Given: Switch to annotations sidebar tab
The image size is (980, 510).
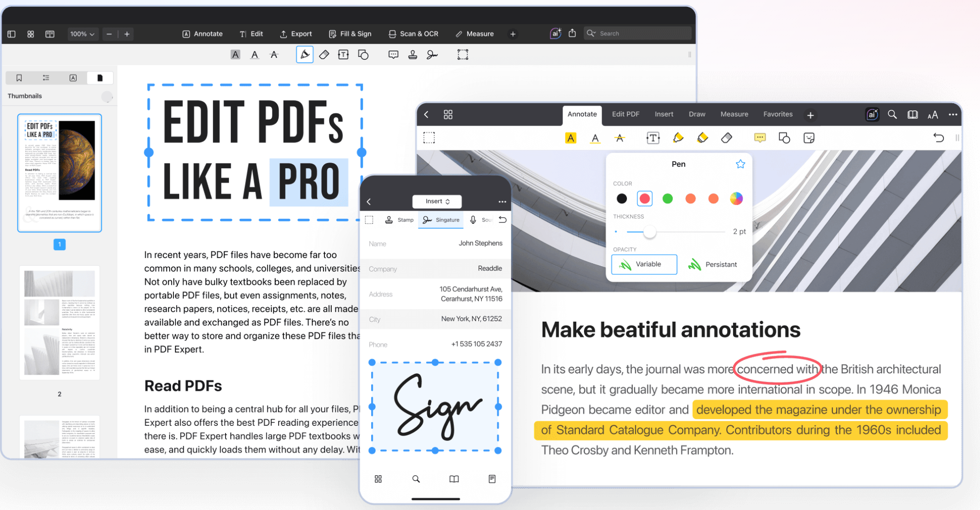Looking at the screenshot, I should coord(73,78).
